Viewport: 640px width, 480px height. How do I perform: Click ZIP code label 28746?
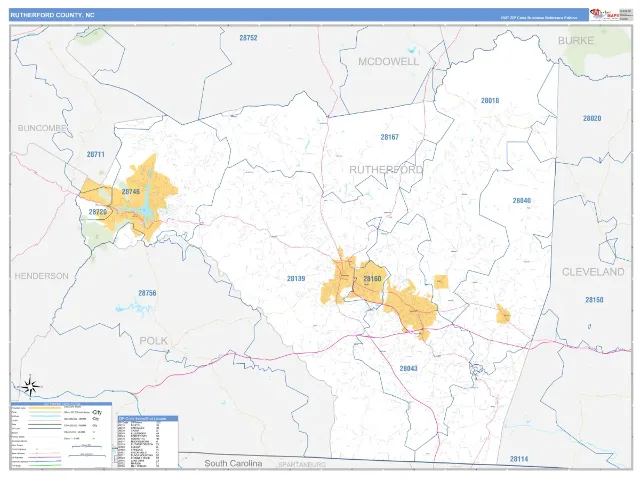[x=131, y=191]
